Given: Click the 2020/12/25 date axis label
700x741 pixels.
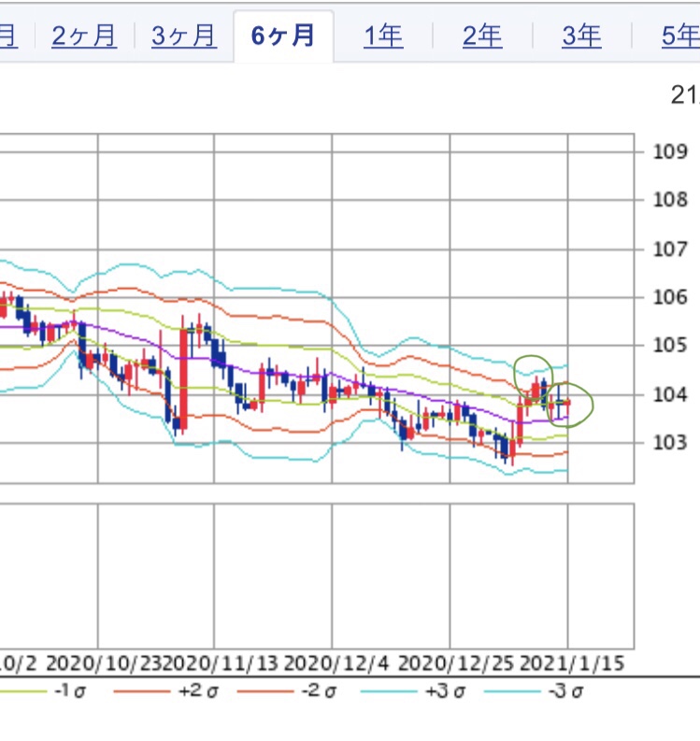Looking at the screenshot, I should pyautogui.click(x=456, y=663).
